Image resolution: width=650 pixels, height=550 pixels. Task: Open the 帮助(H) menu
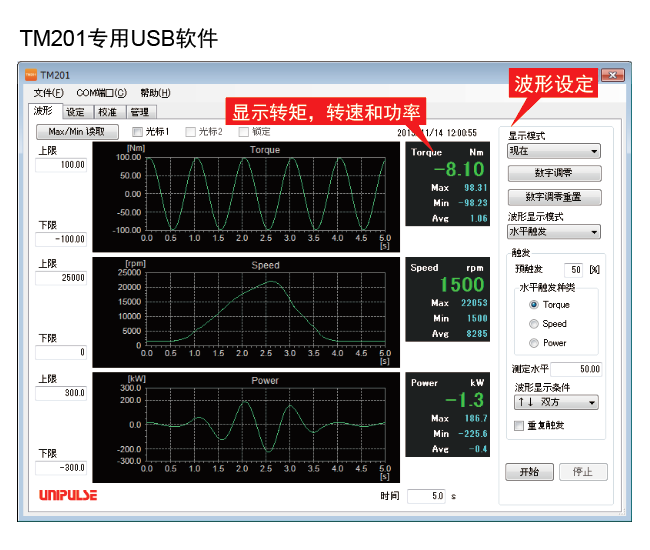click(x=155, y=93)
